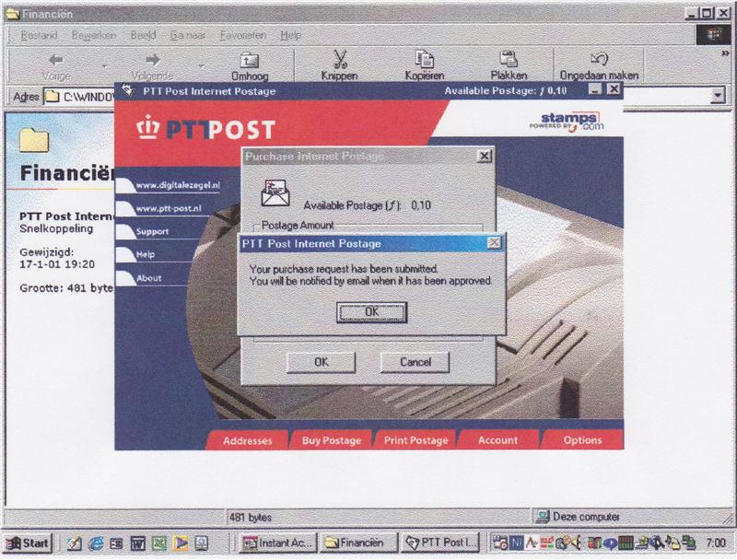Open Support in the PTT Post sidebar
The image size is (737, 560).
pos(152,231)
